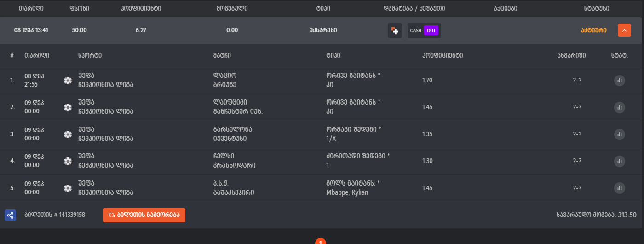Click the ticket summary row dated 08 დეკ 13:41
The height and width of the screenshot is (244, 644).
(x=31, y=30)
